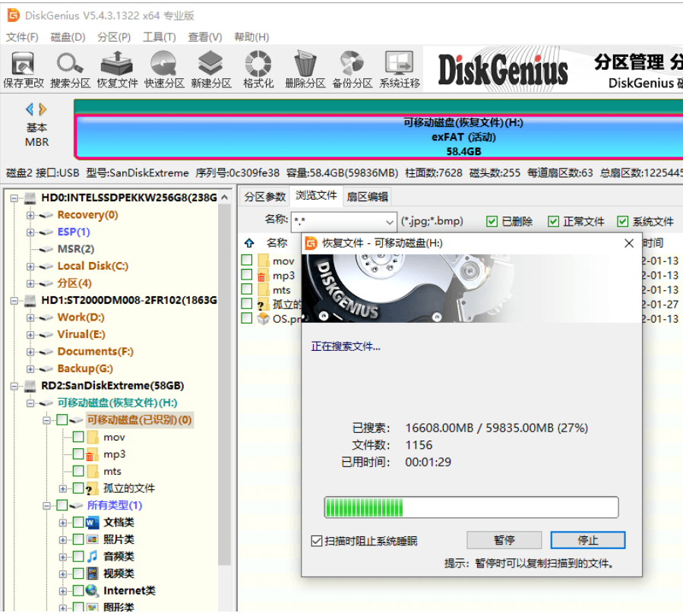Click the 删除分区 delete partition icon
Image resolution: width=683 pixels, height=616 pixels.
tap(305, 69)
